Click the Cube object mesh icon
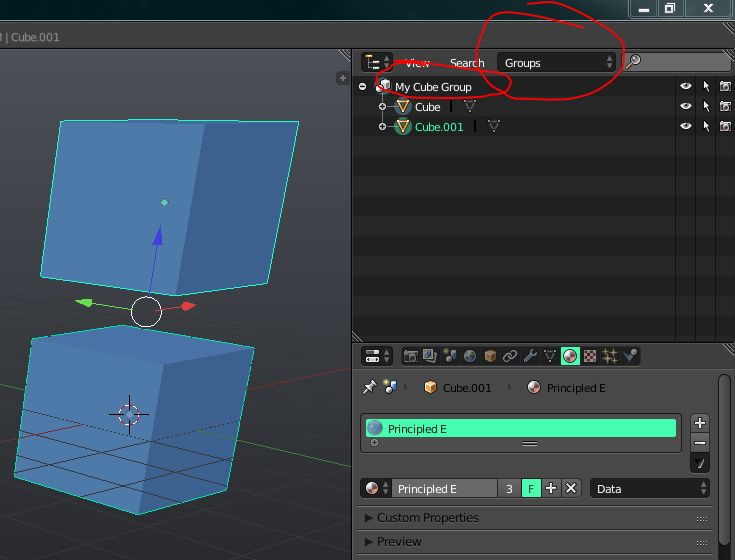 coord(403,107)
